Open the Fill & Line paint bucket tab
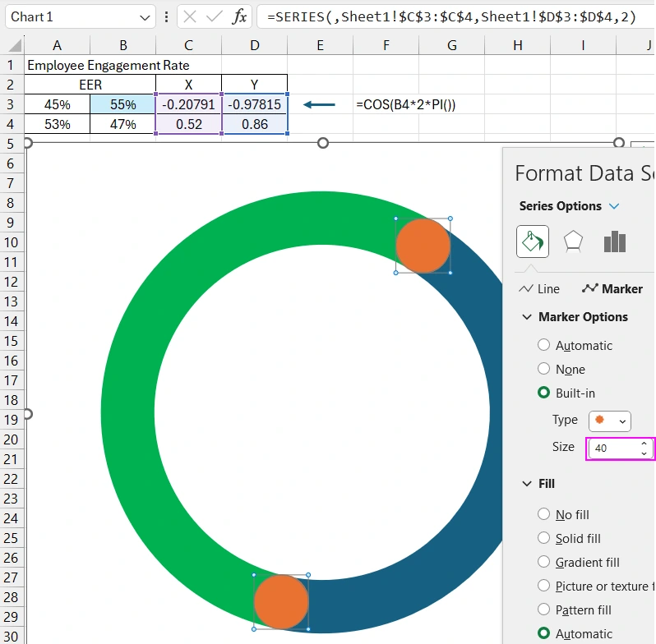Image resolution: width=656 pixels, height=644 pixels. [532, 241]
